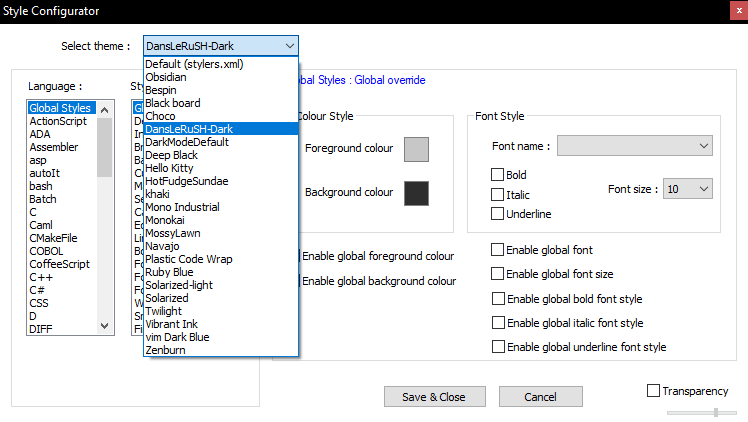748x422 pixels.
Task: Choose Hello Kitty theme
Action: [221, 168]
